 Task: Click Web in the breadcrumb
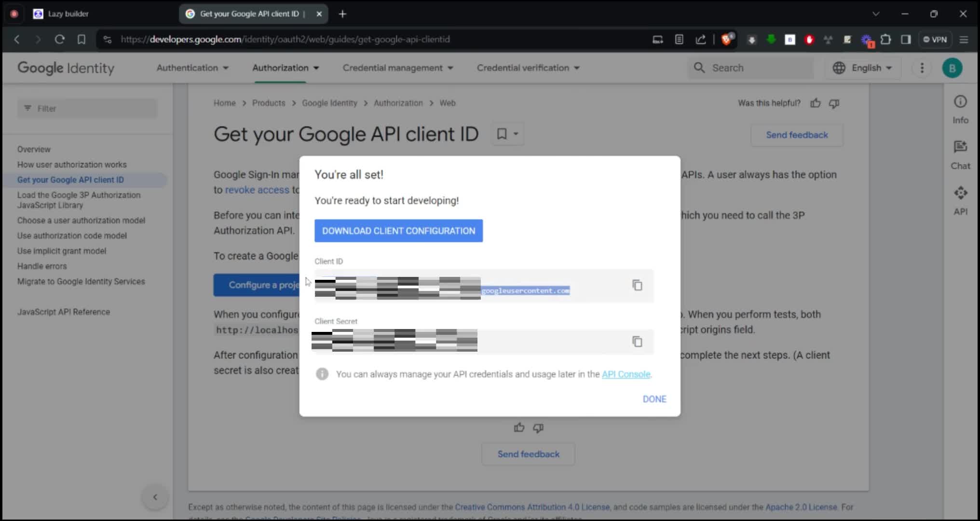click(447, 103)
